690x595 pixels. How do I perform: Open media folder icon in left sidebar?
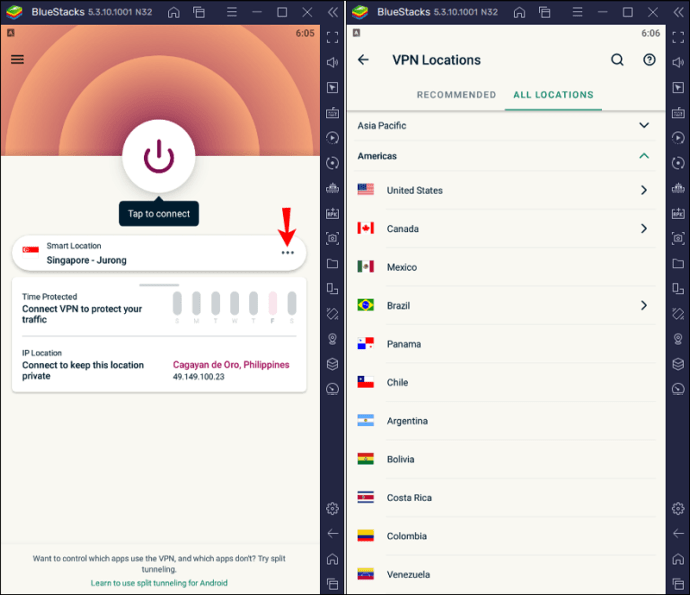coord(332,264)
